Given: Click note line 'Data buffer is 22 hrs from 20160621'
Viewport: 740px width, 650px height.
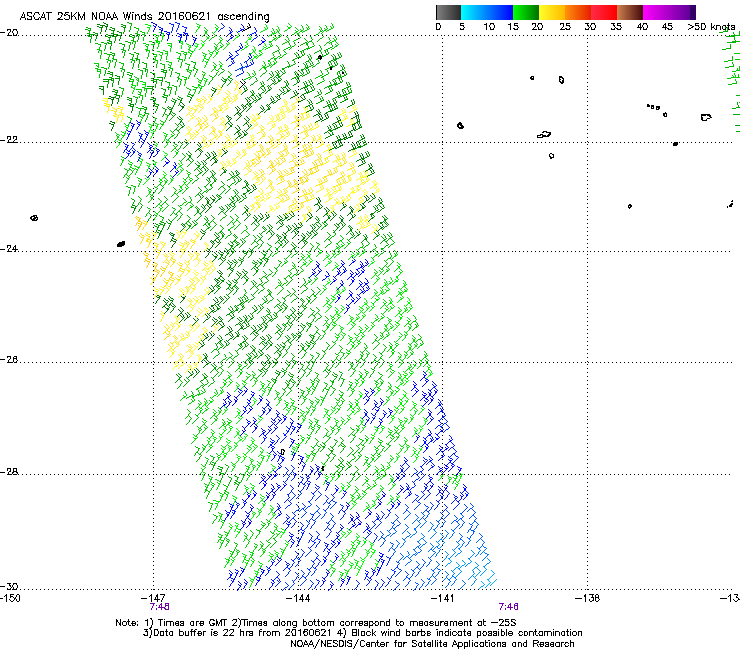Looking at the screenshot, I should (x=242, y=633).
